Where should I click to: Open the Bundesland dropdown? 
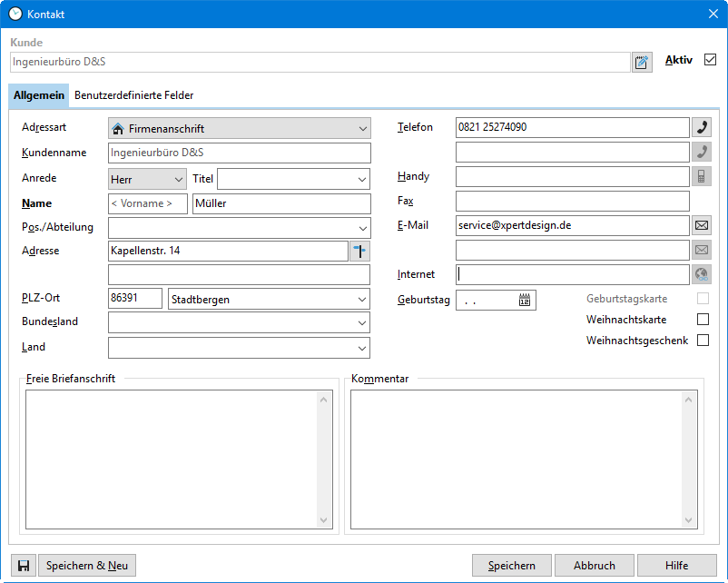(x=240, y=322)
